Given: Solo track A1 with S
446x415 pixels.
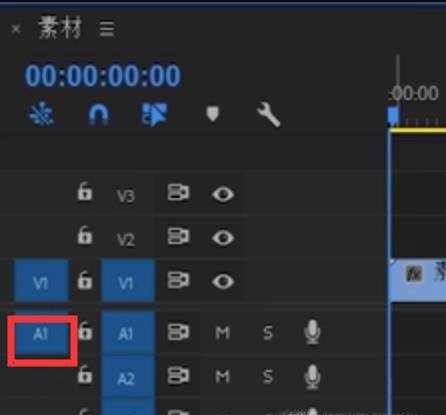Looking at the screenshot, I should (x=268, y=333).
